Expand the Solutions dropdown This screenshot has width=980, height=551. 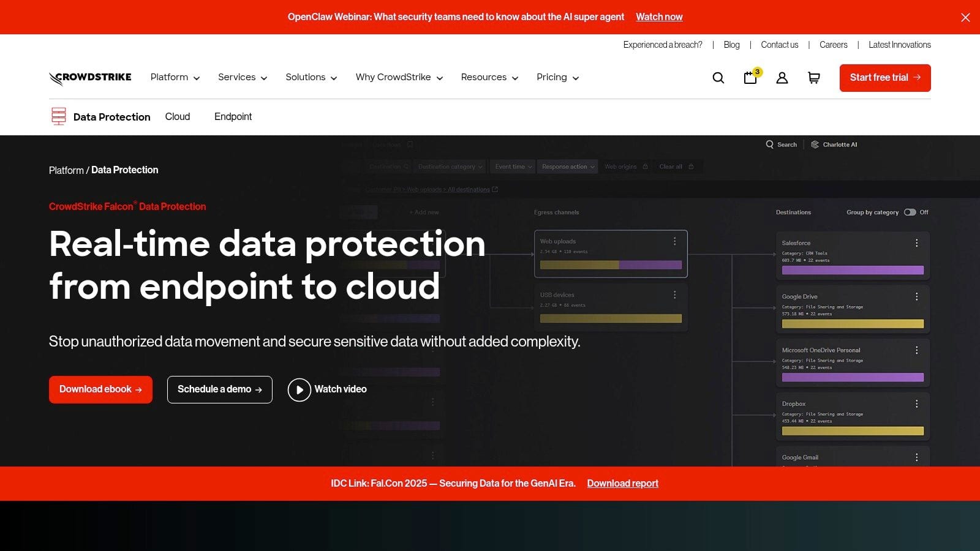coord(311,77)
